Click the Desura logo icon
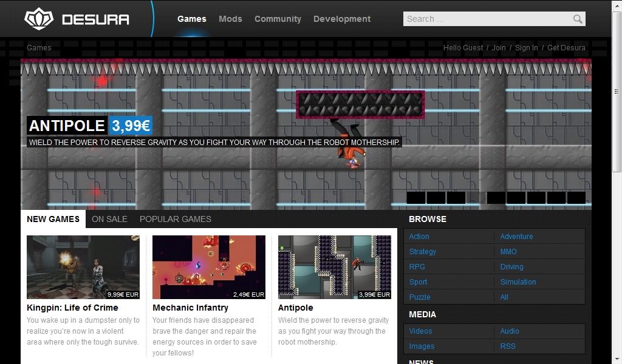This screenshot has width=622, height=364. [38, 19]
